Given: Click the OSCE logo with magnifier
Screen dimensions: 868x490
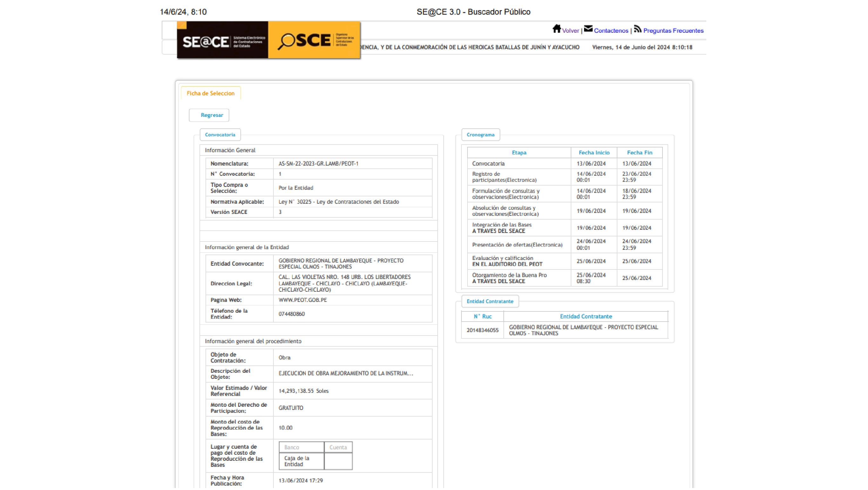Looking at the screenshot, I should tap(314, 40).
